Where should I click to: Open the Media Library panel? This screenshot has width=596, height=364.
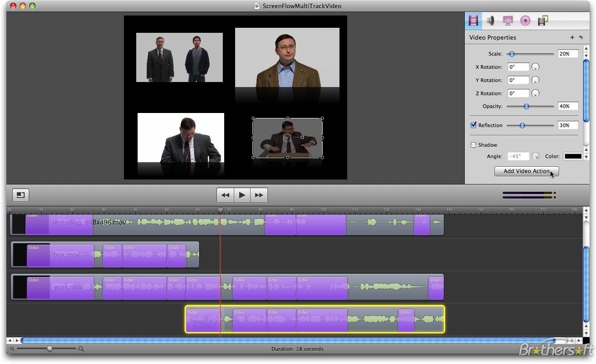click(x=543, y=21)
